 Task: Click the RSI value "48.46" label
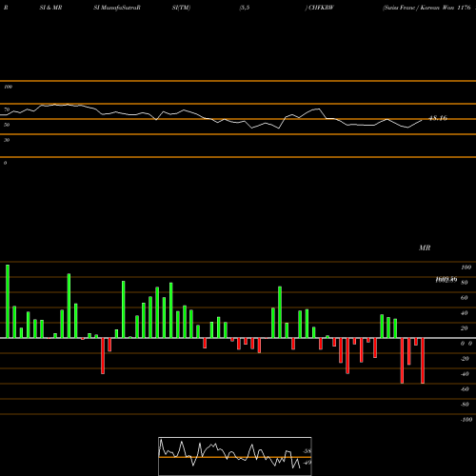tap(438, 118)
